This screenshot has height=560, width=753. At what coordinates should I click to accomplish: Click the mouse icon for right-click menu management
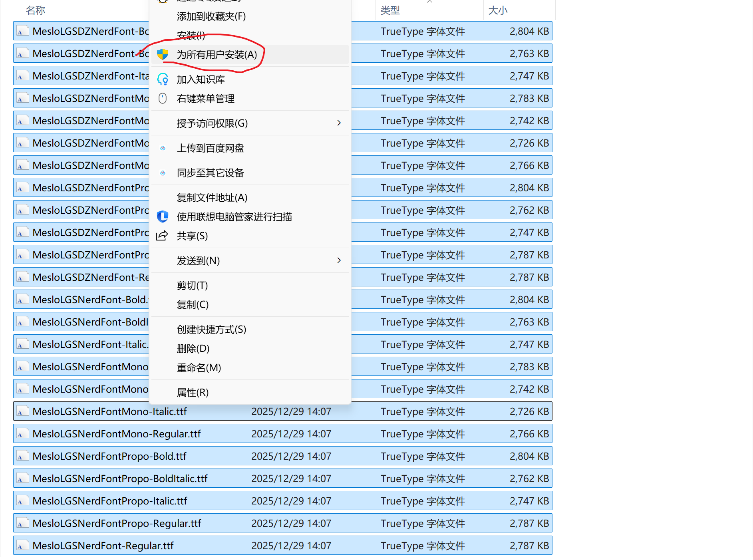point(163,98)
